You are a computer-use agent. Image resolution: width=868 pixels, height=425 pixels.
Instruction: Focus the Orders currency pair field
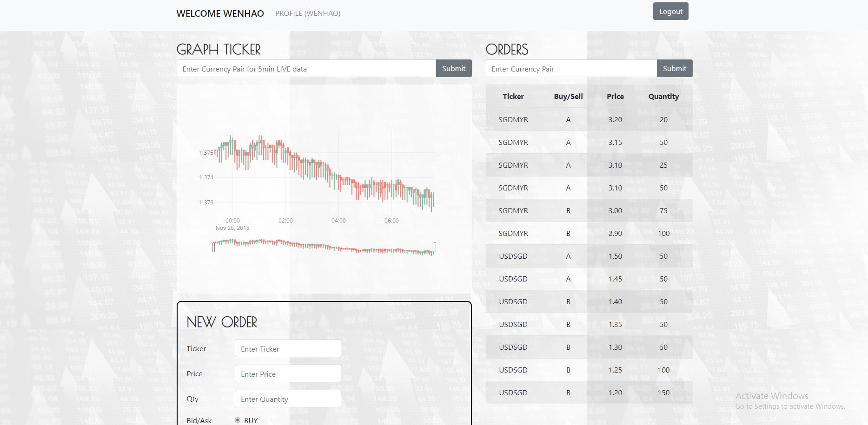(571, 68)
